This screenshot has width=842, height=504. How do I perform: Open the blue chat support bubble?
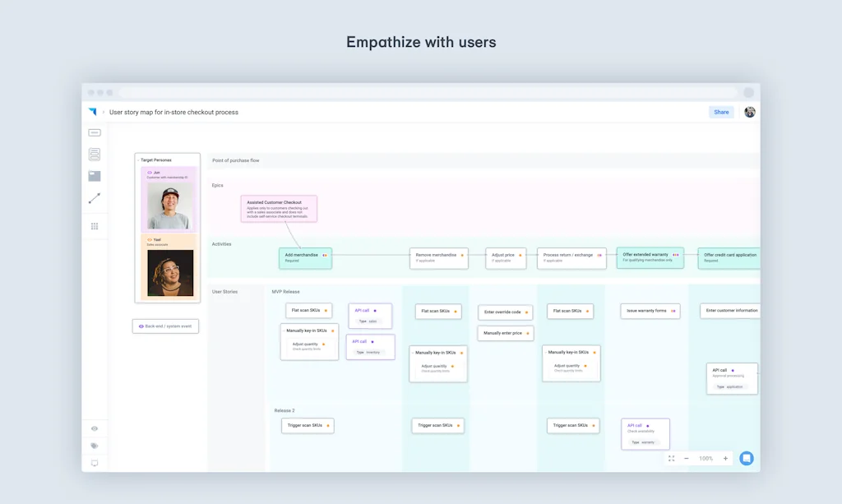746,458
